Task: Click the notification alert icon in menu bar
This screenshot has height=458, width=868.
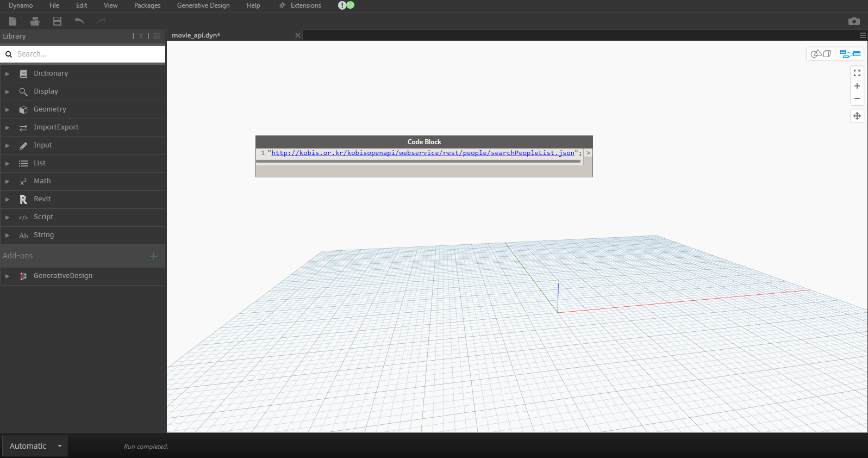Action: (342, 5)
